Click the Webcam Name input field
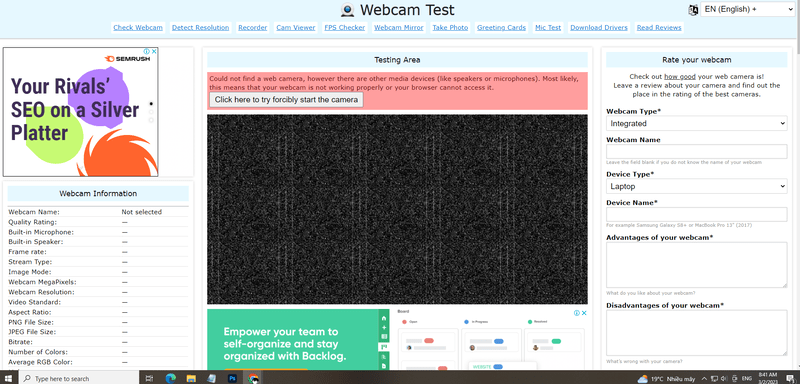The width and height of the screenshot is (800, 384). [x=696, y=151]
